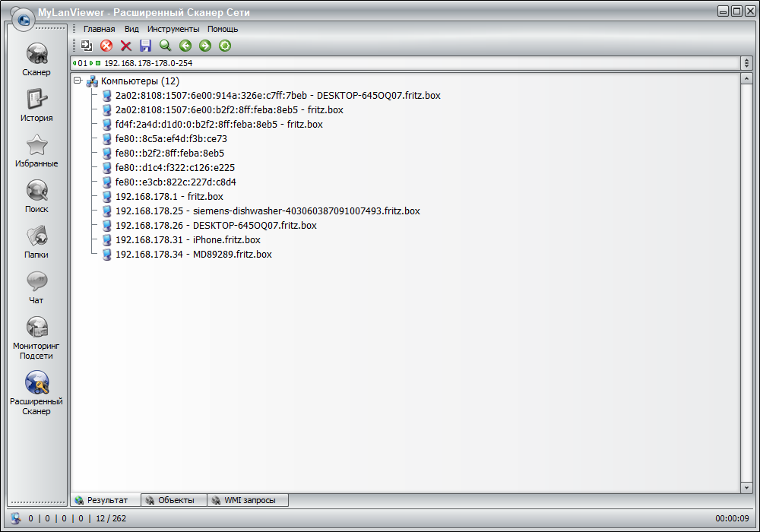The width and height of the screenshot is (760, 532).
Task: Open the IP range dropdown arrow
Action: coord(746,63)
